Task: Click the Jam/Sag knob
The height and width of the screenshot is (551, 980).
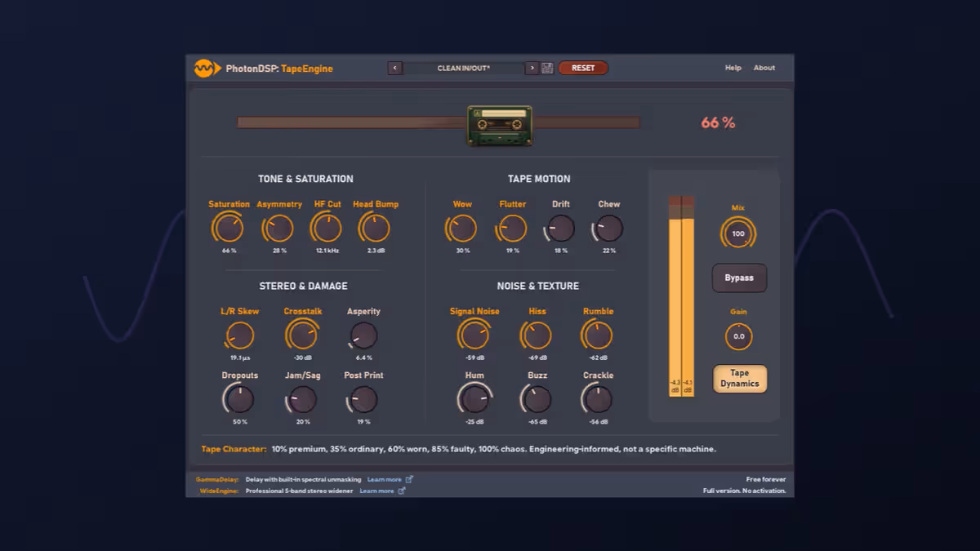Action: (x=303, y=399)
